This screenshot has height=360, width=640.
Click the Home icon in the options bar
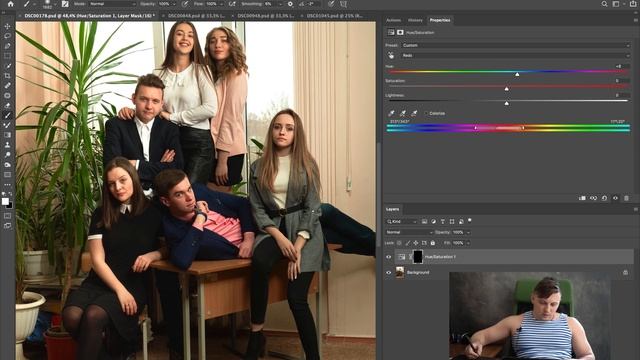pos(11,4)
